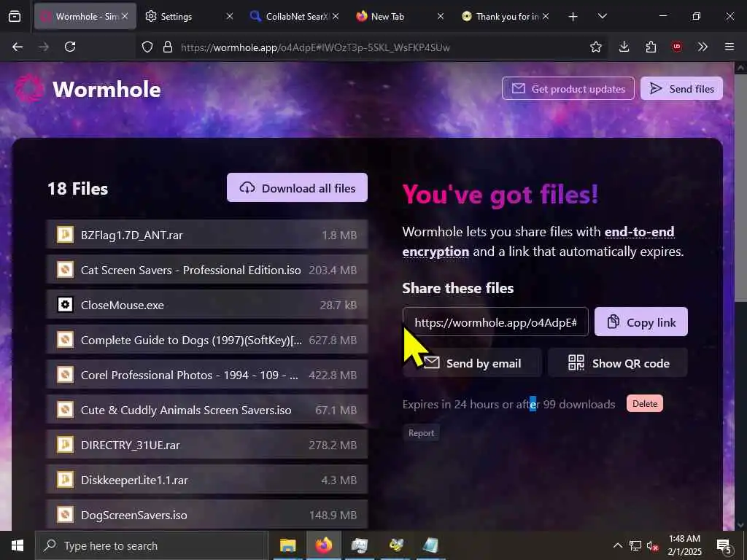Go back to previous page

[x=18, y=47]
